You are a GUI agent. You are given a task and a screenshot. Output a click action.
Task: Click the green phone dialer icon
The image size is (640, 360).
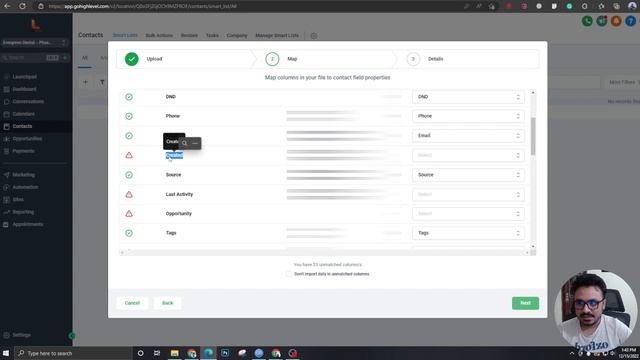pyautogui.click(x=587, y=21)
